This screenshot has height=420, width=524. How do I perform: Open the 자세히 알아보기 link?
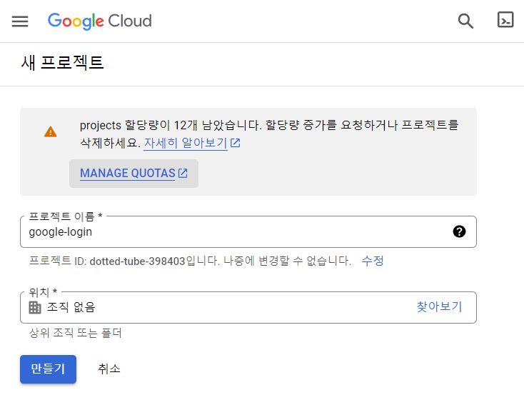186,143
